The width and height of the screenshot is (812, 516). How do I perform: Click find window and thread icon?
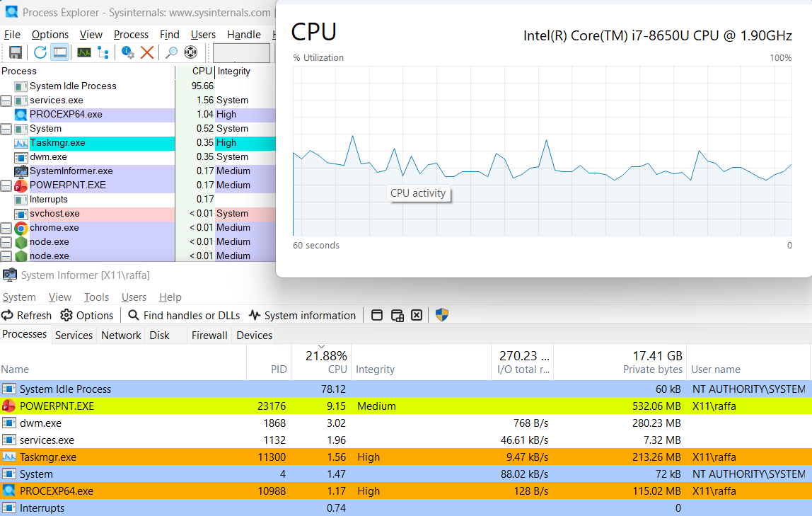coord(398,315)
